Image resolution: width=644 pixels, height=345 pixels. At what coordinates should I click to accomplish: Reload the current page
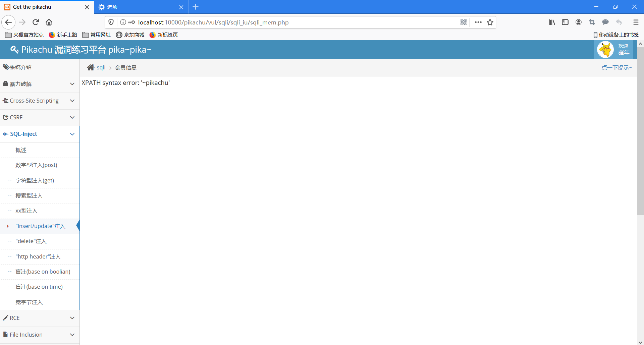pos(36,22)
